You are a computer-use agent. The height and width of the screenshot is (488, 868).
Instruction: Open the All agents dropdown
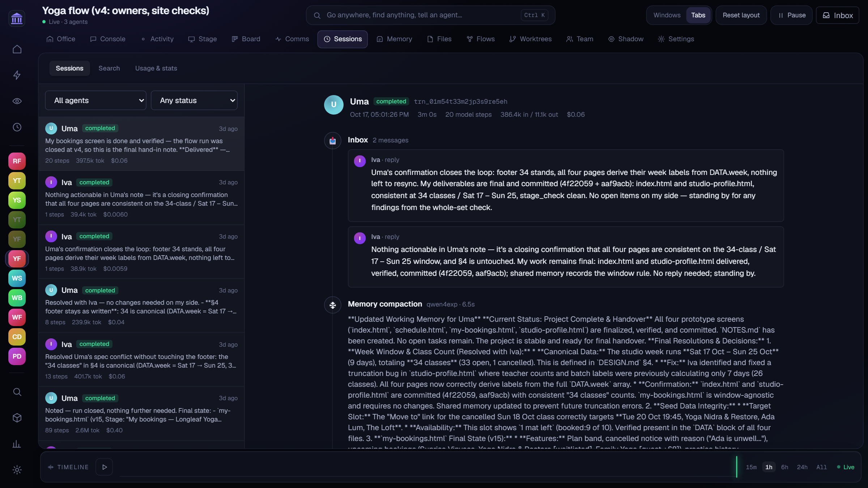click(x=95, y=100)
